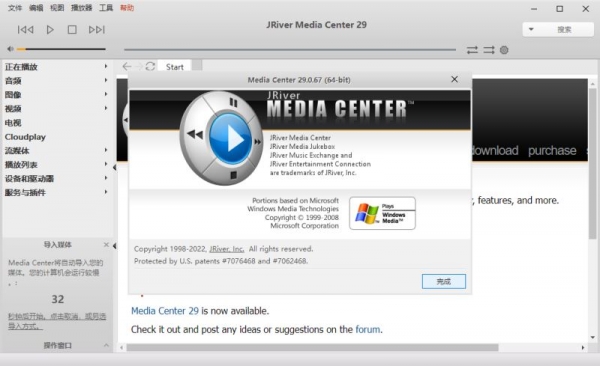Image resolution: width=600 pixels, height=366 pixels.
Task: Click the 完成 button
Action: point(444,281)
